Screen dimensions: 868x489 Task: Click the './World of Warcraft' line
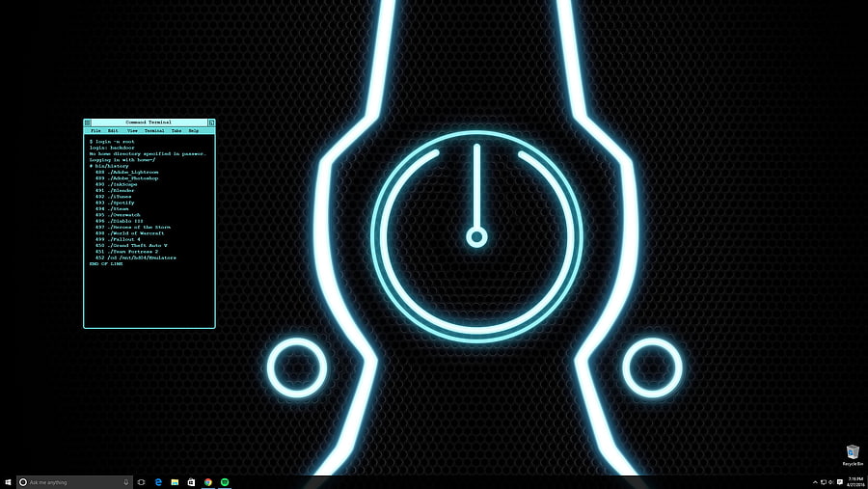[x=130, y=233]
